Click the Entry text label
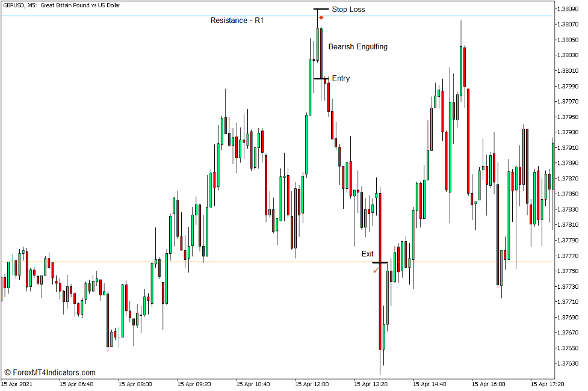This screenshot has height=391, width=588. [341, 78]
